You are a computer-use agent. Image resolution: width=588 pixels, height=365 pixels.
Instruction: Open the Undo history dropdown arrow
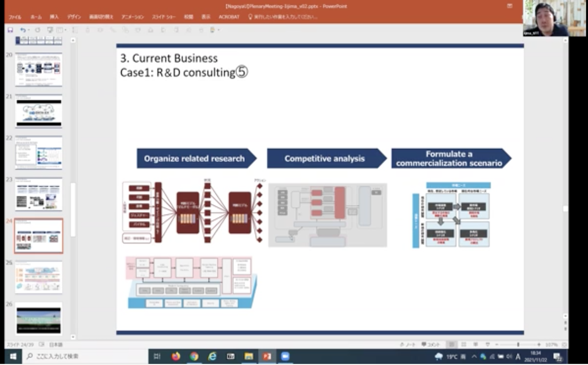(28, 30)
